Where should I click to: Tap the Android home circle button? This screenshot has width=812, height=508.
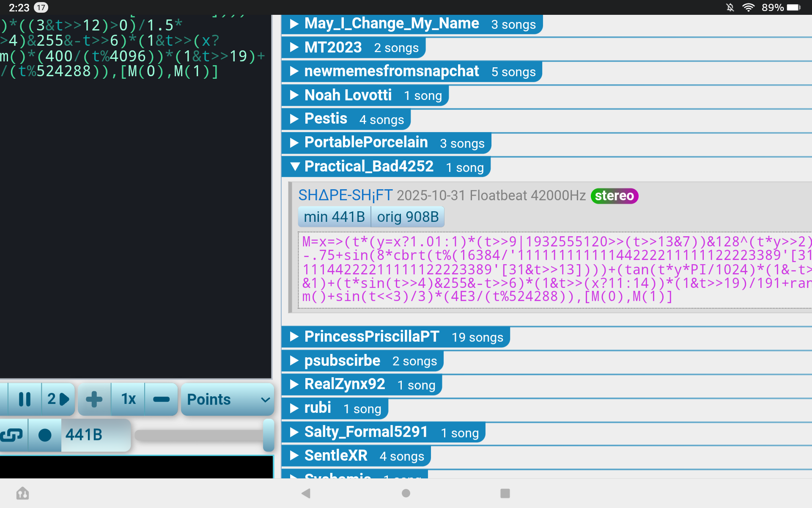click(406, 493)
